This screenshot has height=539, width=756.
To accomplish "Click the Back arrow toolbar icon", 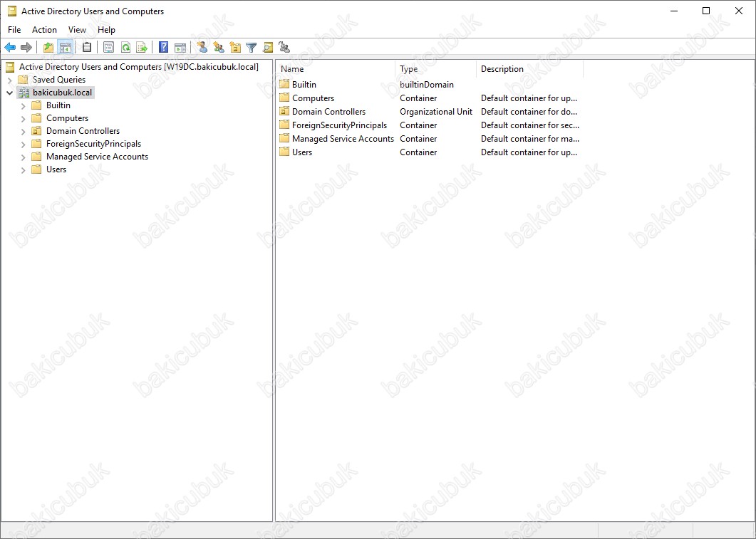I will click(x=10, y=47).
